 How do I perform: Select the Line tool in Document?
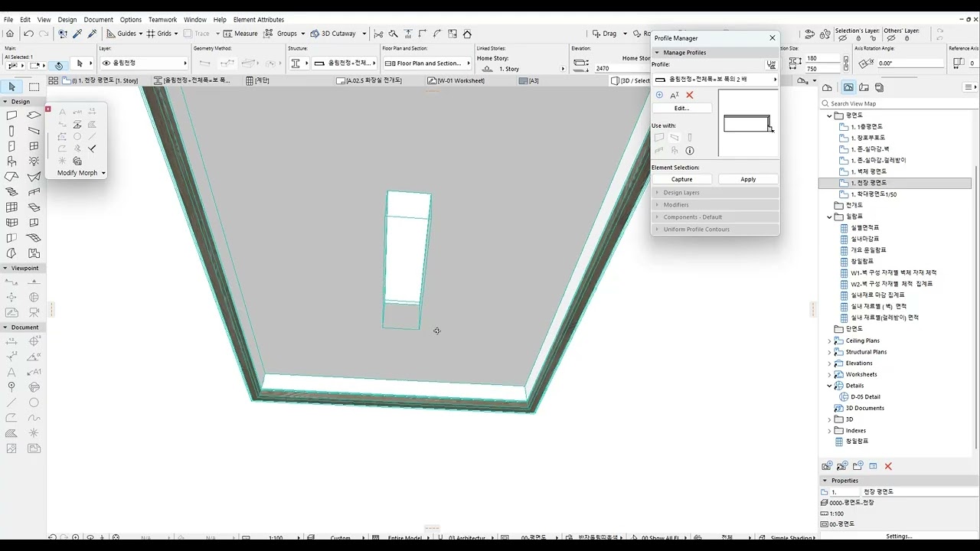click(x=11, y=403)
